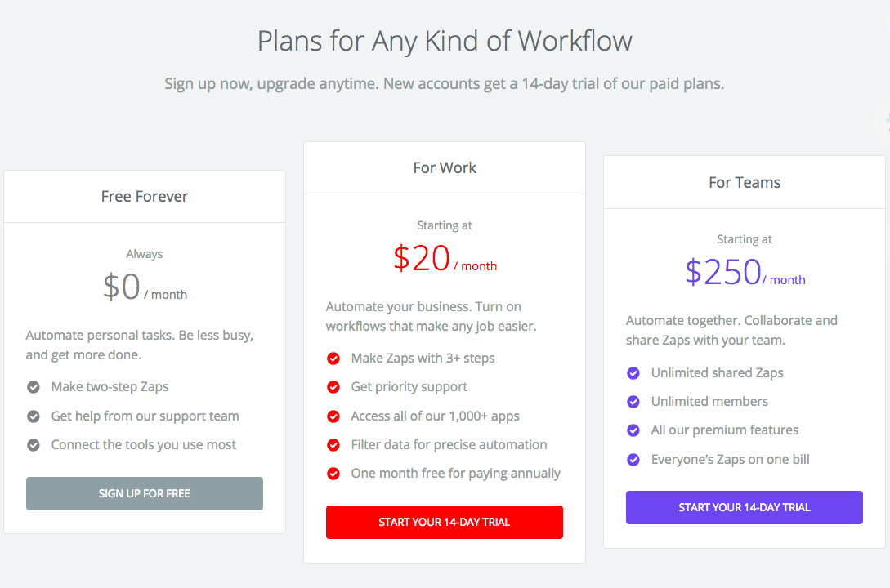Click checkmark beside Access all 1,000+ apps
This screenshot has width=890, height=588.
333,416
